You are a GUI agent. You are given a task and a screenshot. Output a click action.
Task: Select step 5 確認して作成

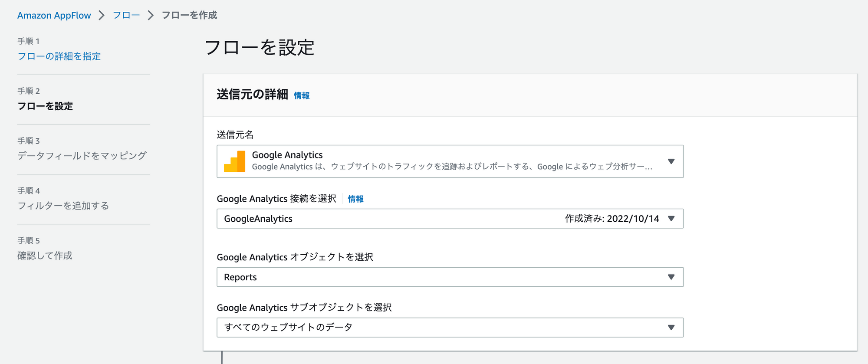tap(45, 256)
